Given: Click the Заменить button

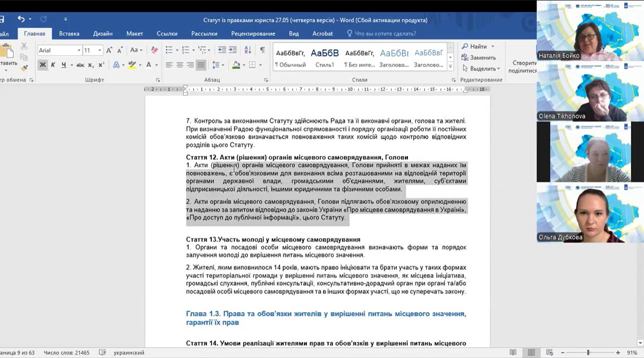Looking at the screenshot, I should click(x=478, y=57).
